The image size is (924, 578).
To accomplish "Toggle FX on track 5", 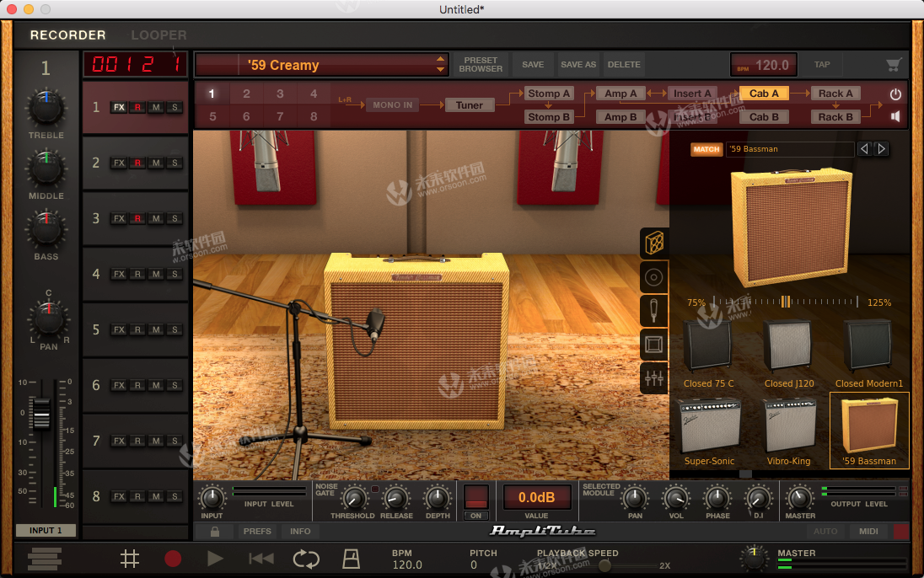I will 119,330.
